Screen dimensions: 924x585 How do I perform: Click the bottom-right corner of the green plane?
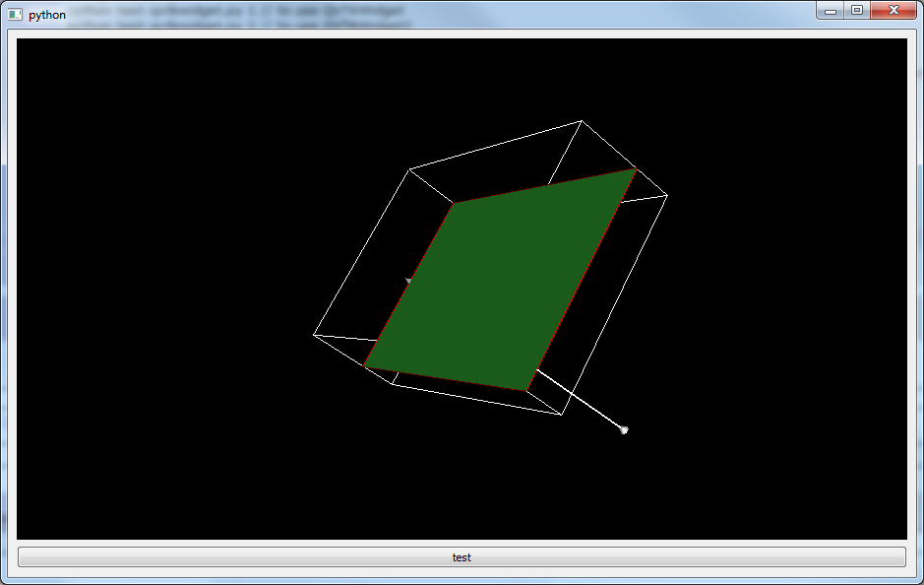526,390
